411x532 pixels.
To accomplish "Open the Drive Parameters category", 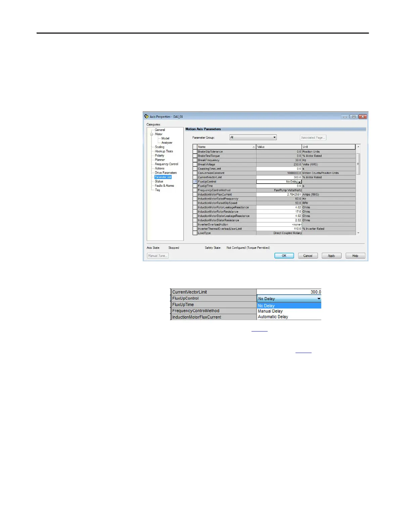I will [x=166, y=173].
